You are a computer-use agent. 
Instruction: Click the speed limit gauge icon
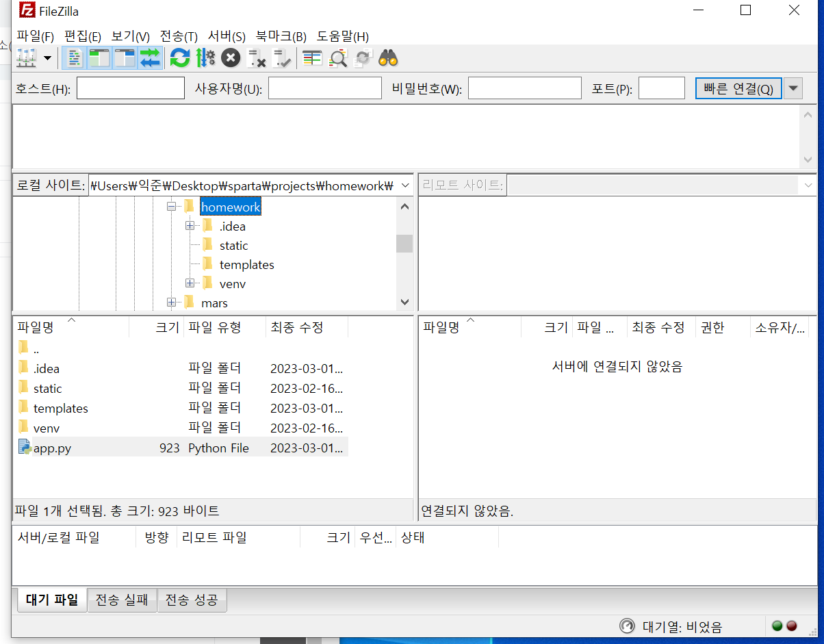click(x=627, y=626)
